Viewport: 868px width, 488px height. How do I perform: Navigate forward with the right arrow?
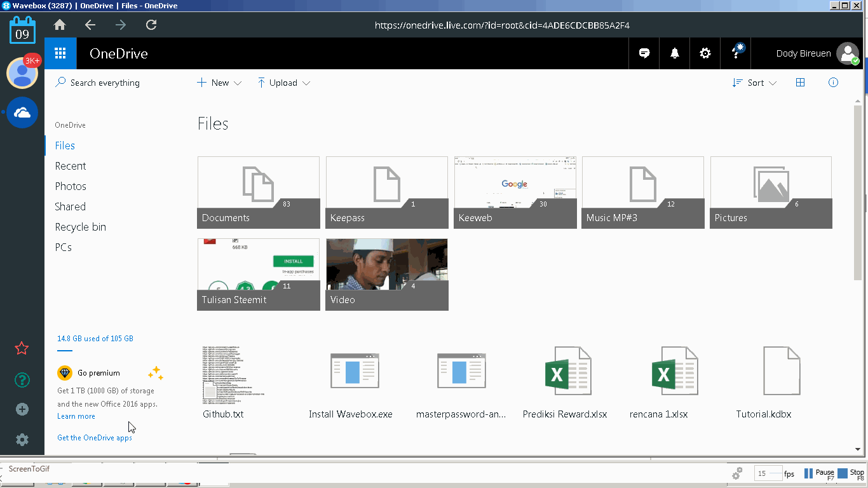[x=121, y=25]
